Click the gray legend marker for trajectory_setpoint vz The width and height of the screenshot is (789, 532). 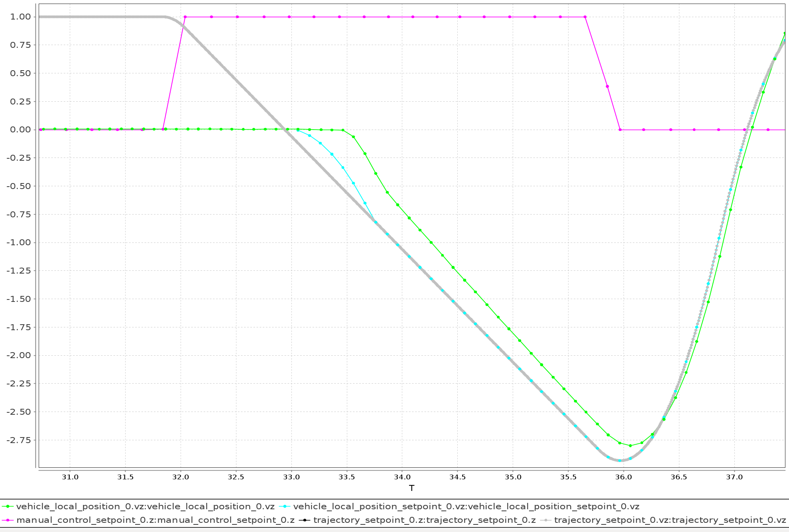(x=546, y=520)
